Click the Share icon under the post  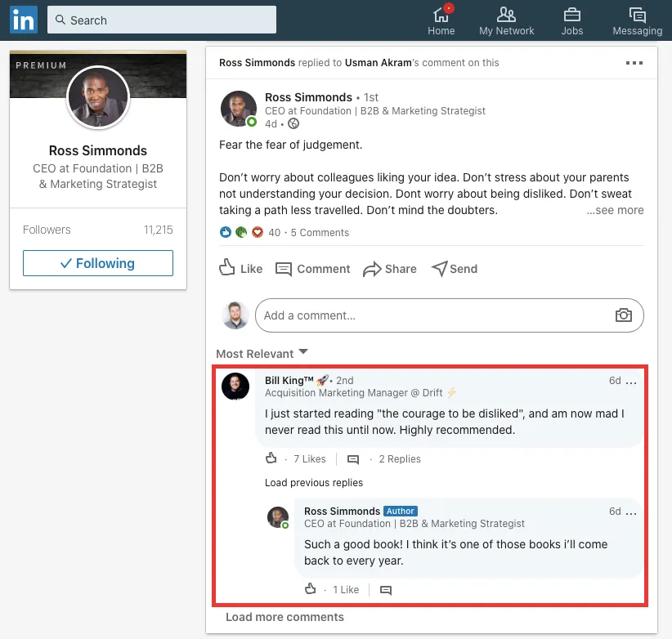389,268
